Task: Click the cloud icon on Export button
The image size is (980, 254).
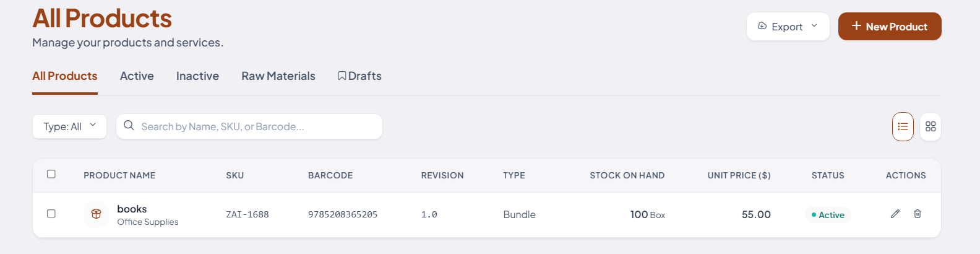Action: point(762,26)
